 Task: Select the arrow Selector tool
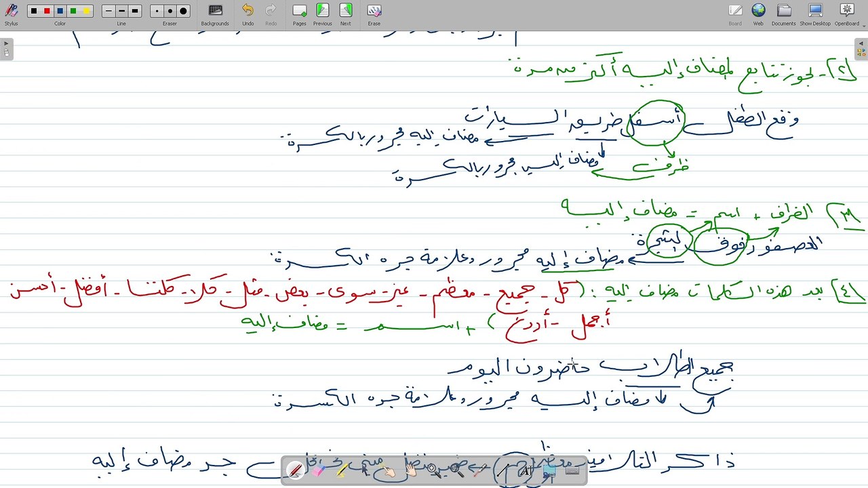(x=364, y=470)
